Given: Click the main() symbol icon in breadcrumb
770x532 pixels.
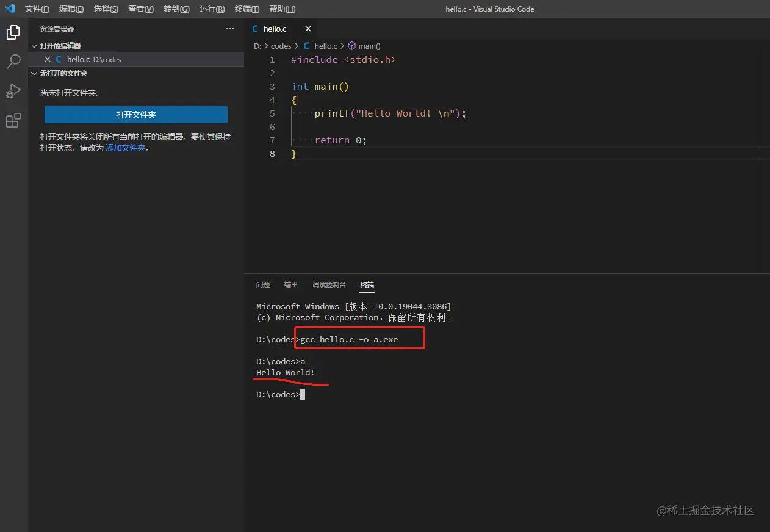Looking at the screenshot, I should pyautogui.click(x=351, y=46).
